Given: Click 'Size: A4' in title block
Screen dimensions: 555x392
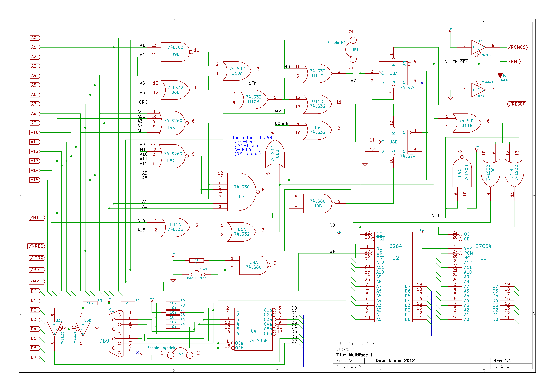Looking at the screenshot, I should point(345,361).
